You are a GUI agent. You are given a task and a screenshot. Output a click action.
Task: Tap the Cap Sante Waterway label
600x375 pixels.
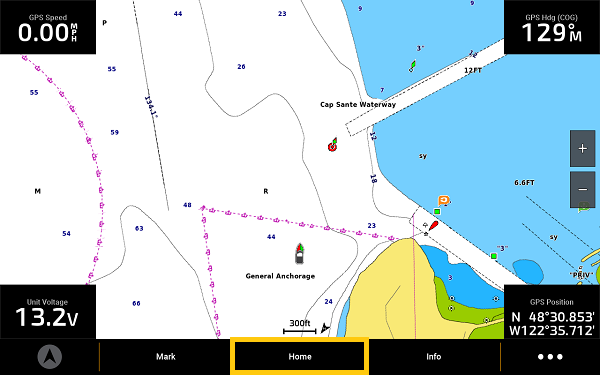358,104
